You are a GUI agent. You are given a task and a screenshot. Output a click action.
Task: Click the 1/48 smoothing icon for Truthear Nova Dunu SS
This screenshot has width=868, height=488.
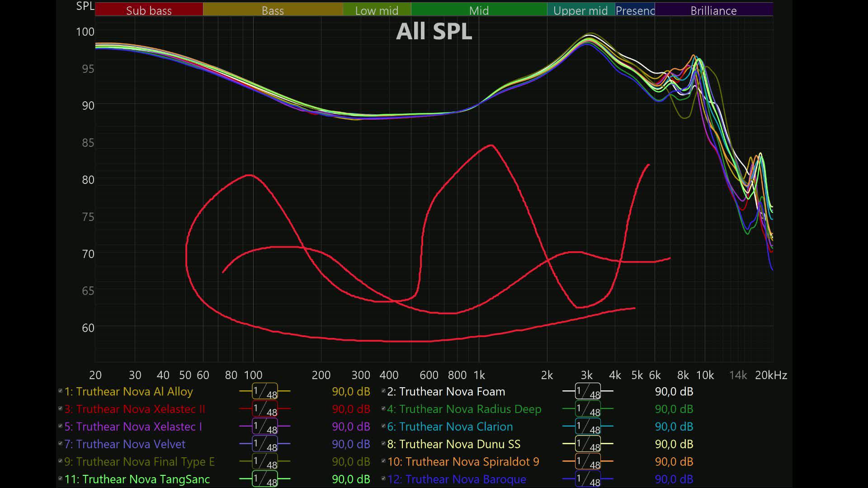pyautogui.click(x=588, y=444)
